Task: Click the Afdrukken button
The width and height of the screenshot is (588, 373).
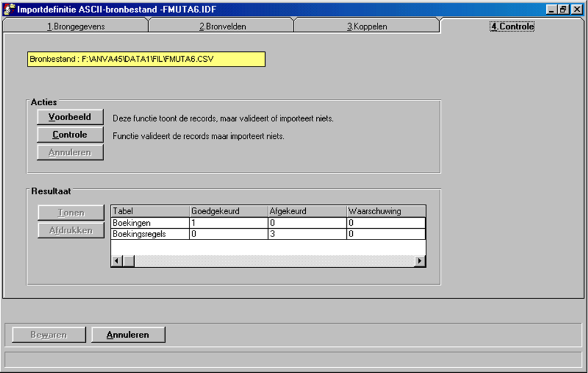Action: point(70,230)
